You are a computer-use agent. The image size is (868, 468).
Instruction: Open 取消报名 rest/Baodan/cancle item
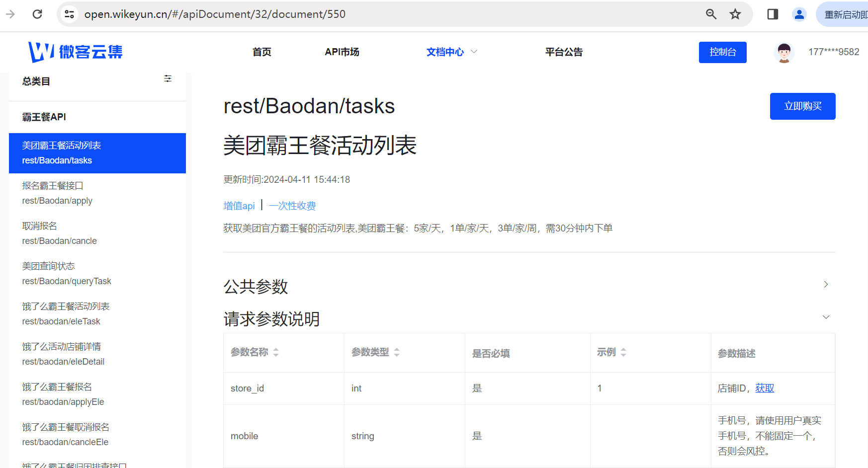click(x=97, y=234)
